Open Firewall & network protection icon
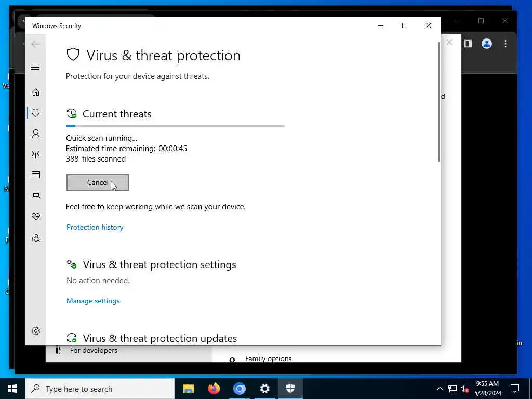The width and height of the screenshot is (532, 399). (x=36, y=154)
